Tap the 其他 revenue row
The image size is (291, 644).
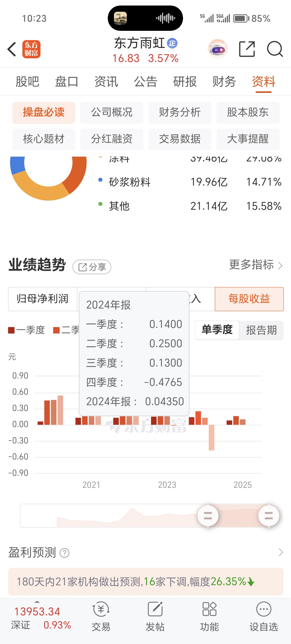[190, 206]
